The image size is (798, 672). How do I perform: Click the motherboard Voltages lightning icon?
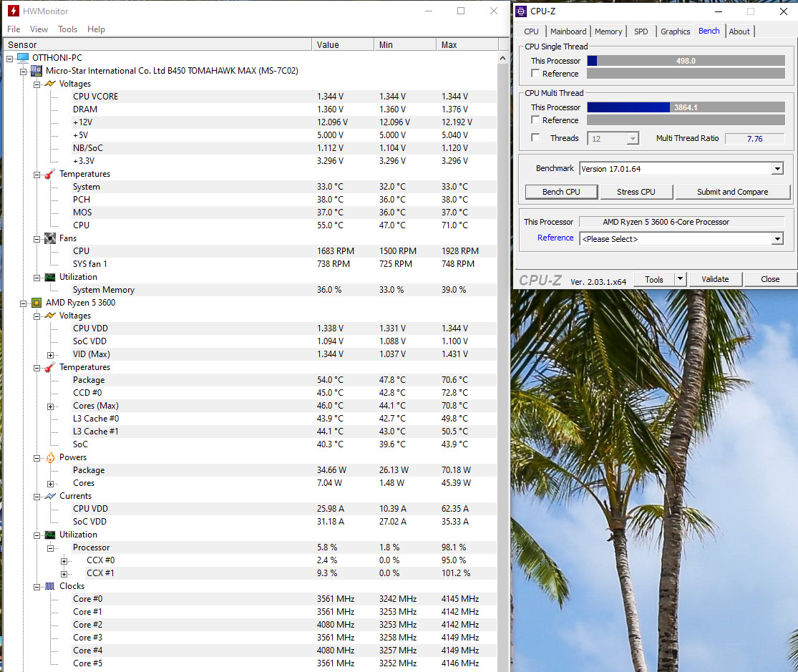[50, 84]
